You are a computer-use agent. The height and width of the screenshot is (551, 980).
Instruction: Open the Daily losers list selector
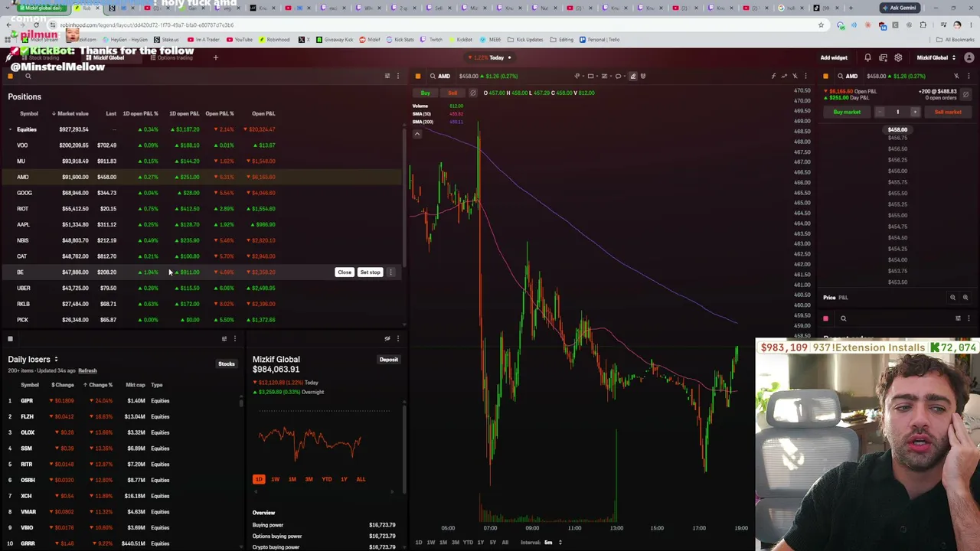pos(33,359)
